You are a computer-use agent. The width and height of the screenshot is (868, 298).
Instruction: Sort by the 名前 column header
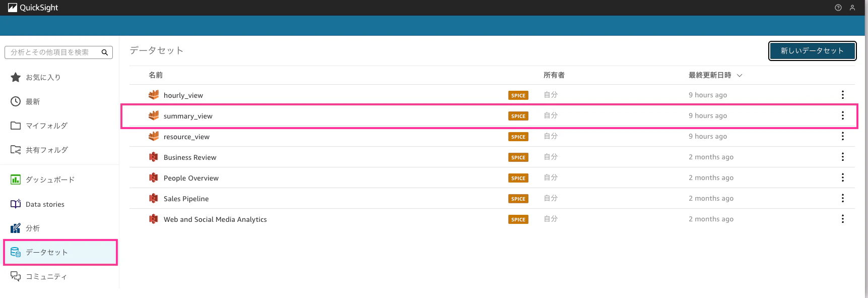pyautogui.click(x=156, y=75)
